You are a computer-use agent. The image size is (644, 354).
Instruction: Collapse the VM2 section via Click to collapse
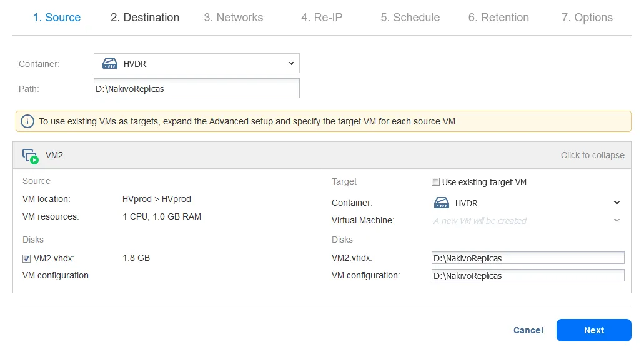[592, 155]
